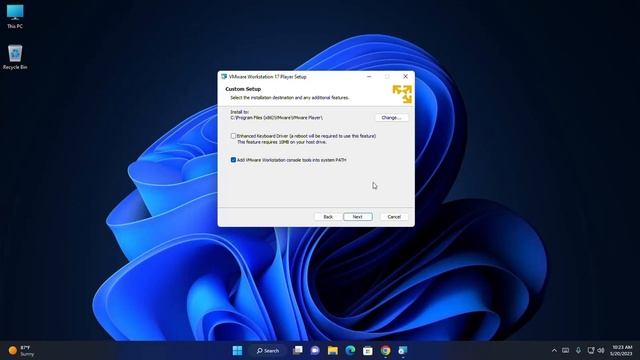Click Next to continue installation
The height and width of the screenshot is (360, 640).
point(358,217)
